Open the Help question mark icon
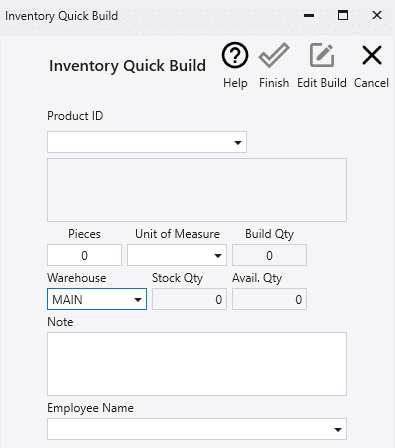Screen dimensions: 395x448 235,55
